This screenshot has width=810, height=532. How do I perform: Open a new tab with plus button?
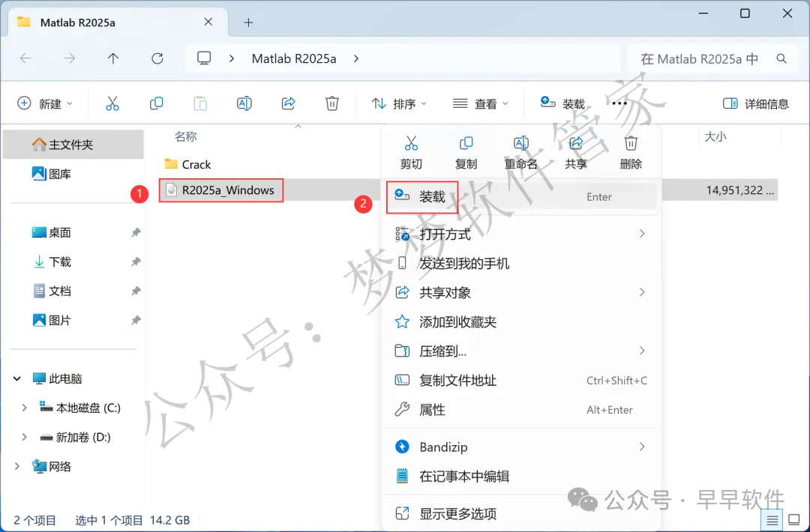248,22
